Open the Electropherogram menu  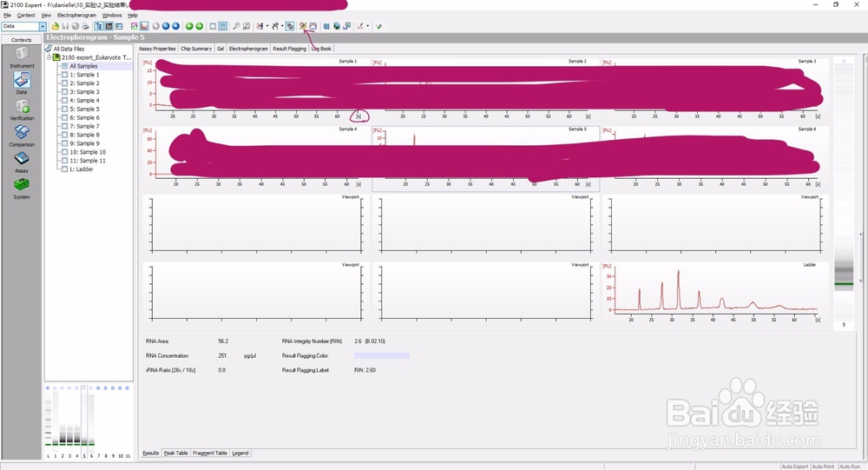point(76,16)
